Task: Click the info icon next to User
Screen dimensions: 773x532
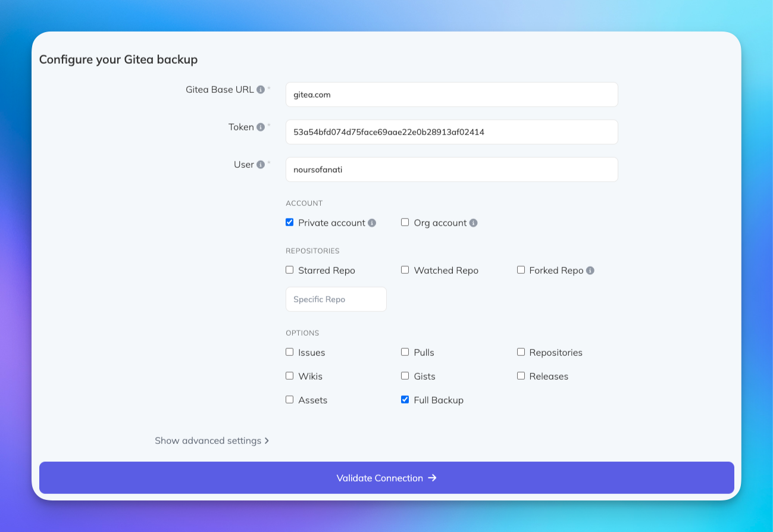Action: point(260,164)
